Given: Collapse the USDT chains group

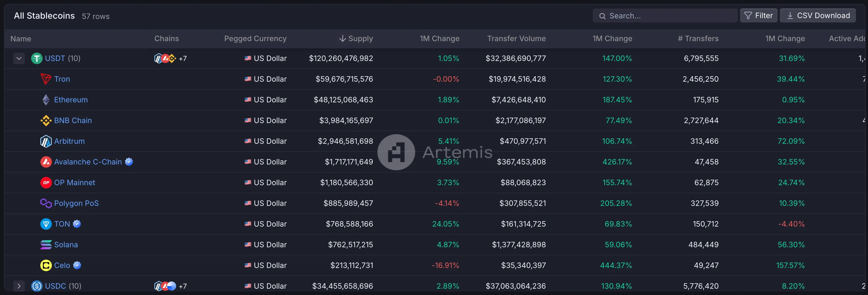Looking at the screenshot, I should pyautogui.click(x=19, y=59).
